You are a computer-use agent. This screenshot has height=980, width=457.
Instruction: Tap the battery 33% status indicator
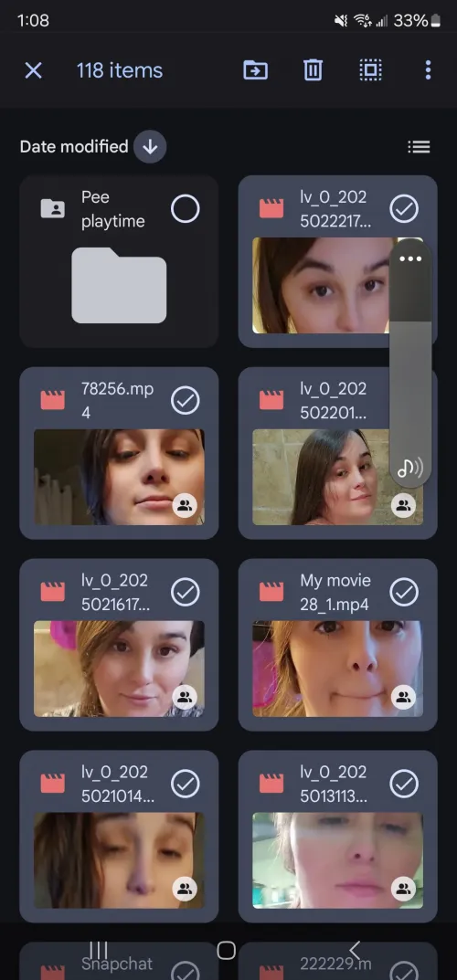point(417,21)
